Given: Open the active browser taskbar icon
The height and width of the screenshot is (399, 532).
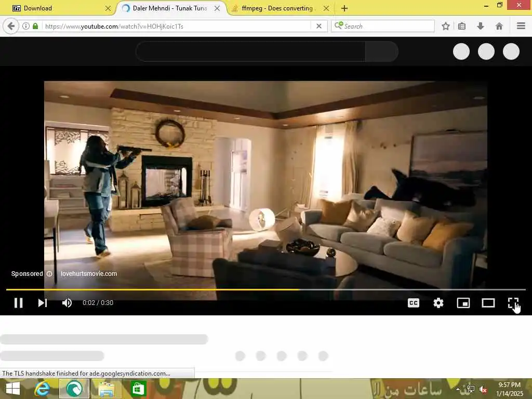Looking at the screenshot, I should point(74,389).
